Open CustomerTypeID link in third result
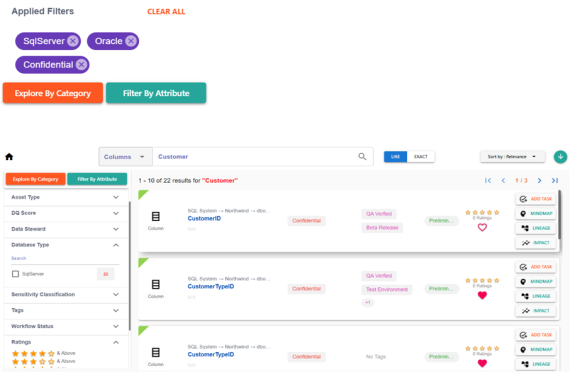 pos(211,354)
